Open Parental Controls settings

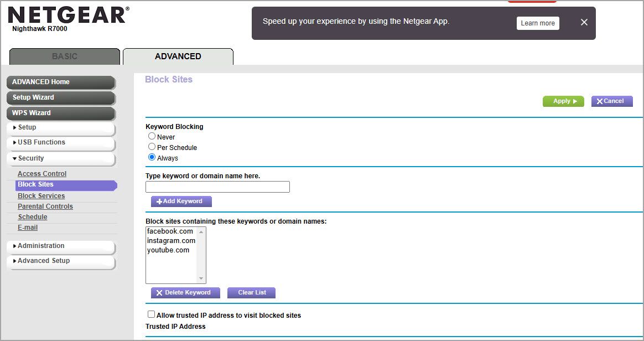point(45,206)
